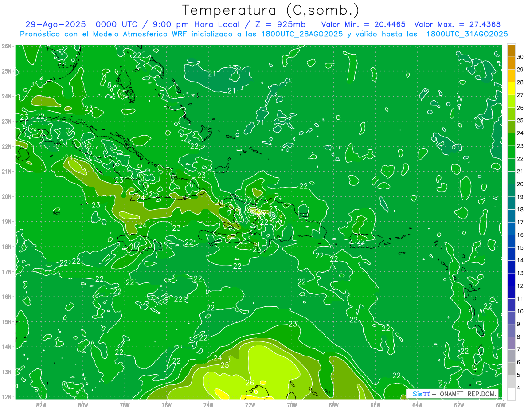Click the 17 label on colour legend
The height and width of the screenshot is (411, 532).
[520, 222]
